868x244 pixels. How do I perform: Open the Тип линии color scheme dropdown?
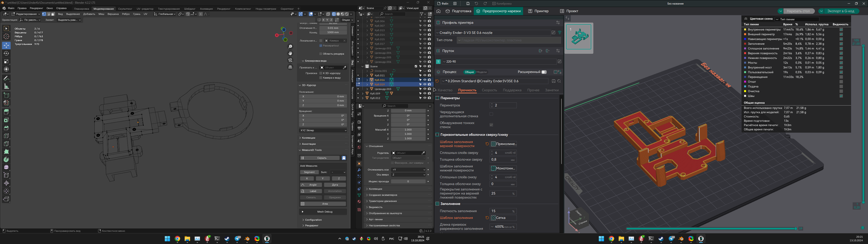pyautogui.click(x=797, y=19)
